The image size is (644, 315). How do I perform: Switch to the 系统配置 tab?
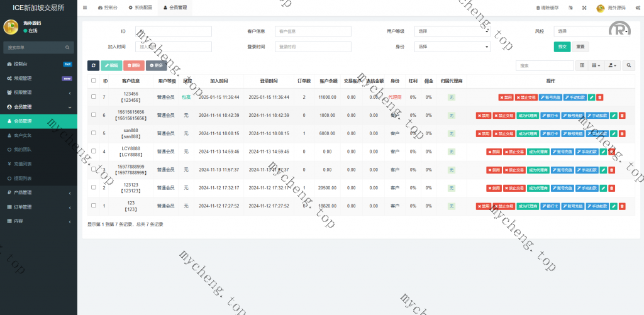[x=142, y=8]
